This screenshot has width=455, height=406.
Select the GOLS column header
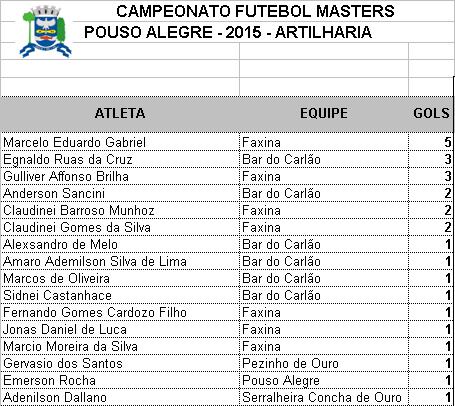(x=431, y=113)
